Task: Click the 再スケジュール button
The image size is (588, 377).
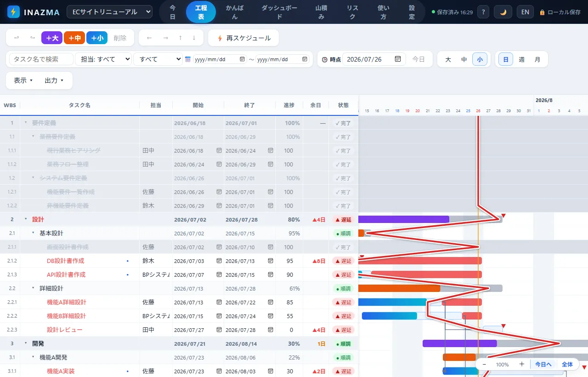Action: click(243, 38)
